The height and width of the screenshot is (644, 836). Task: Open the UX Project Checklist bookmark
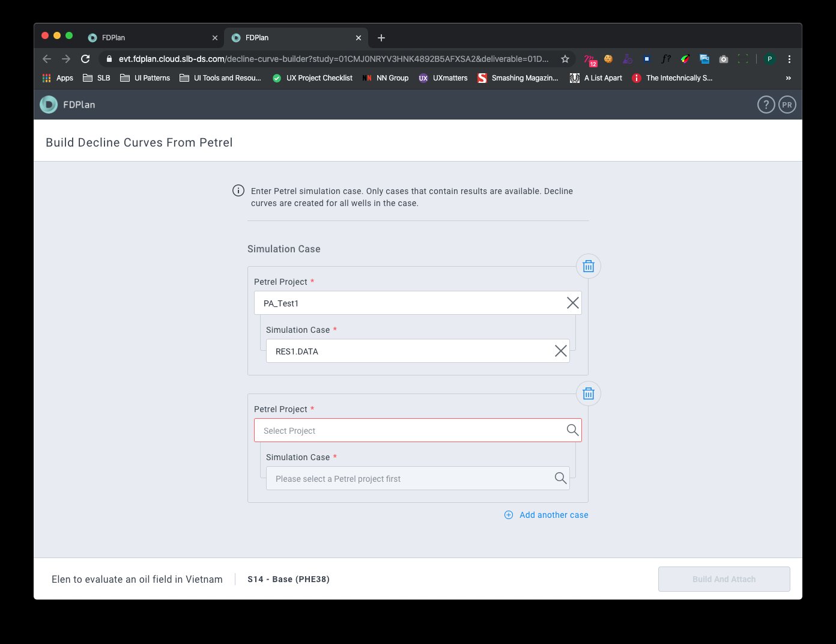[x=312, y=78]
